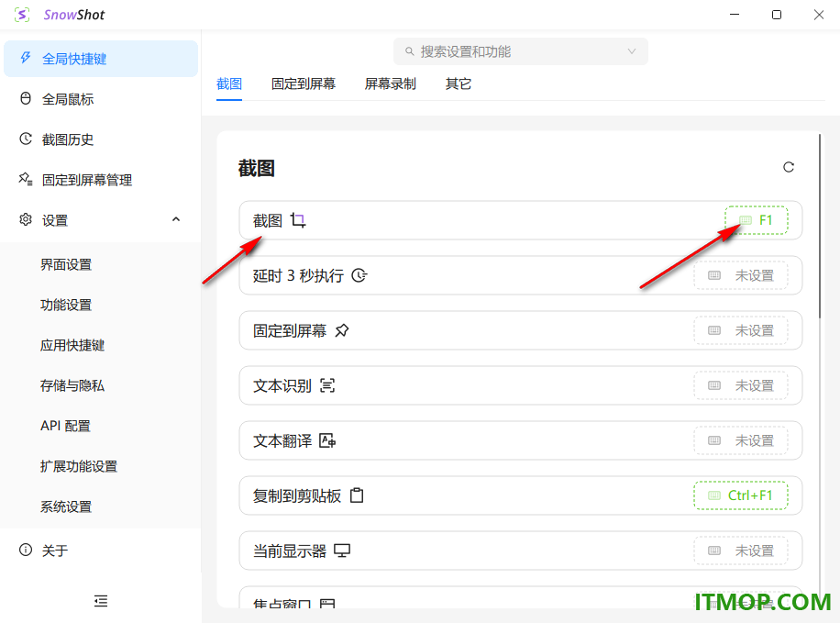
Task: Click the keyboard icon in 当前显示器 shortcut box
Action: pos(714,551)
